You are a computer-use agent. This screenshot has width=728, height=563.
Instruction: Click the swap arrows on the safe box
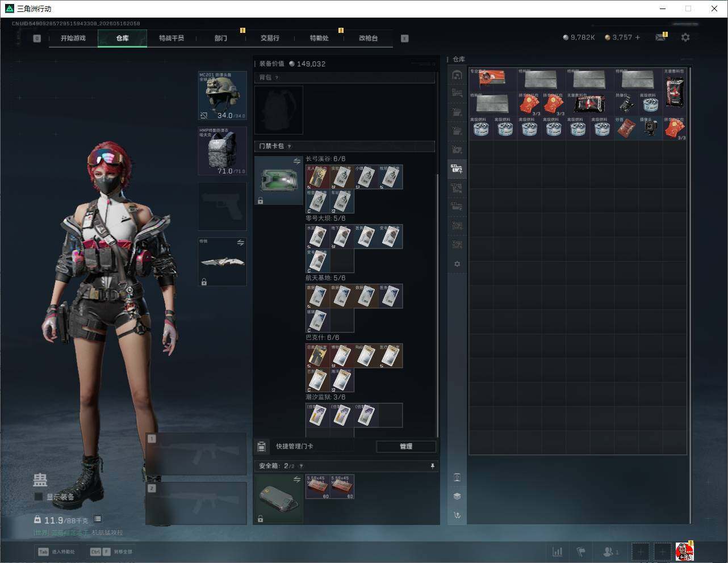click(297, 480)
